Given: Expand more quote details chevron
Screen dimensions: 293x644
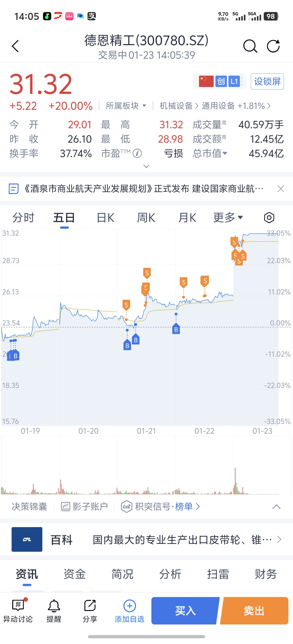Looking at the screenshot, I should (146, 166).
